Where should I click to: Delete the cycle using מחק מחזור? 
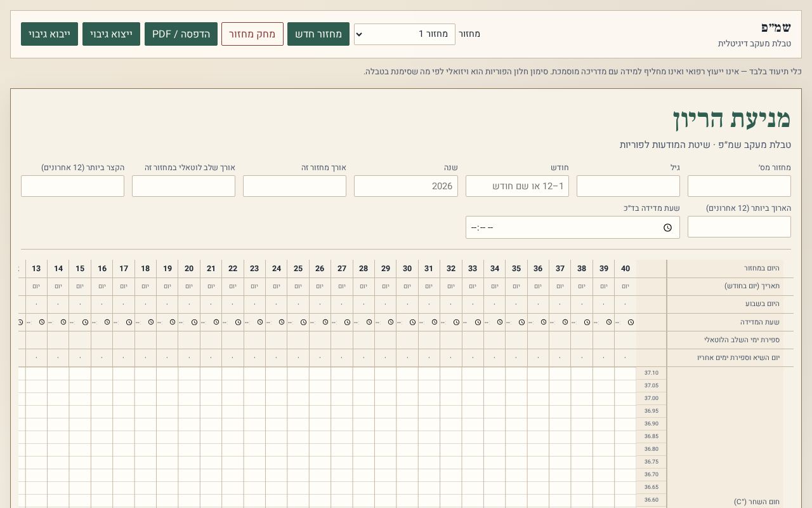coord(252,34)
